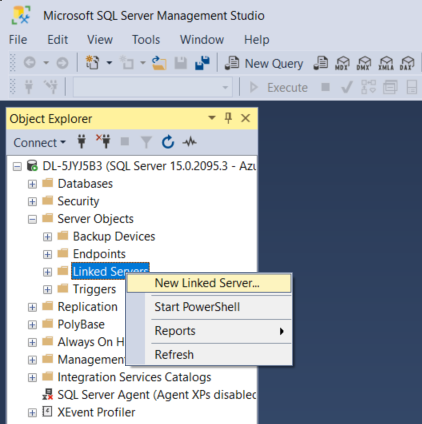Refresh Object Explorer with the circular arrow icon
This screenshot has width=422, height=424.
coord(168,142)
